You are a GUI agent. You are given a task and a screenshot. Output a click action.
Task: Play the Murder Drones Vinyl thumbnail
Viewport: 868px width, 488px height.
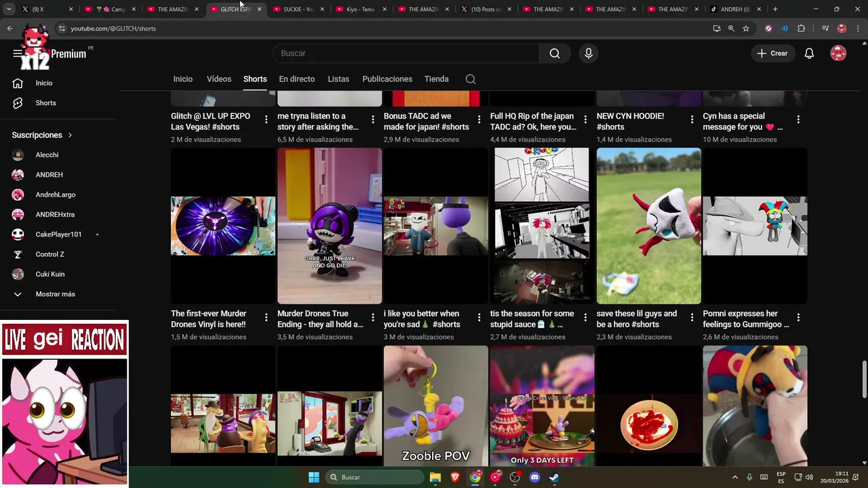223,226
